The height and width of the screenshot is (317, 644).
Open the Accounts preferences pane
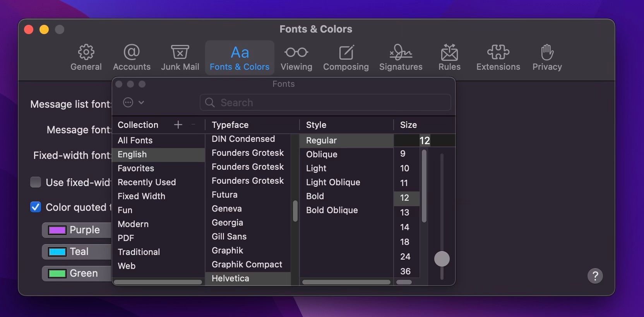[x=132, y=57]
